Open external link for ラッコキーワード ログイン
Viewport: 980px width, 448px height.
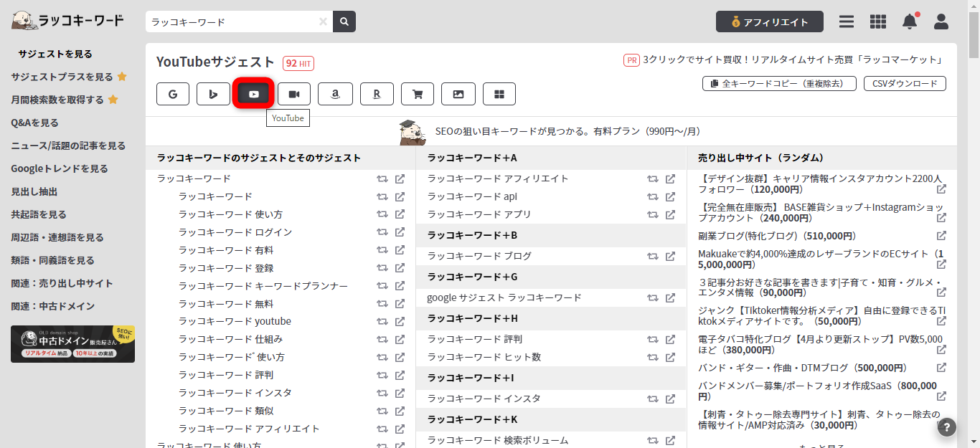[x=400, y=232]
